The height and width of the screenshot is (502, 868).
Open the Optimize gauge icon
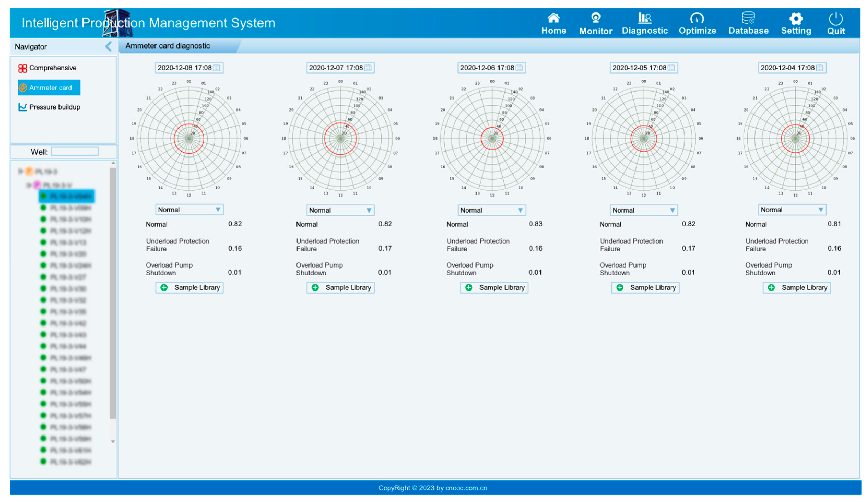(x=697, y=18)
